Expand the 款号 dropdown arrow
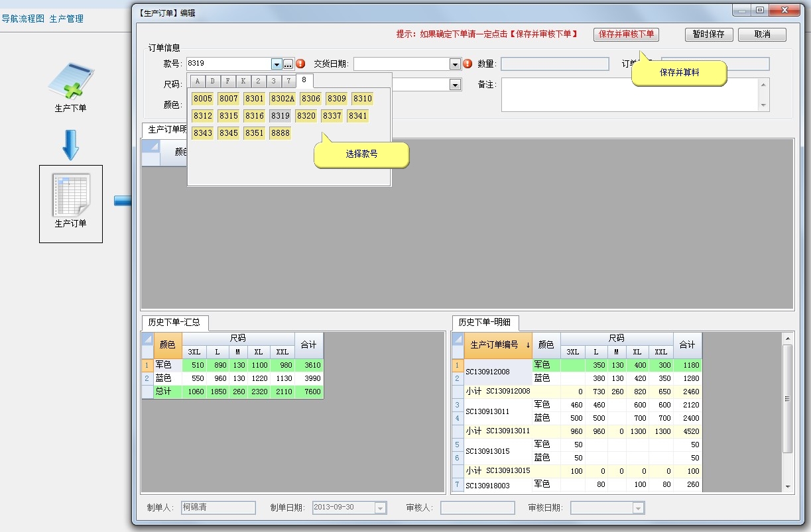Image resolution: width=811 pixels, height=532 pixels. [277, 64]
